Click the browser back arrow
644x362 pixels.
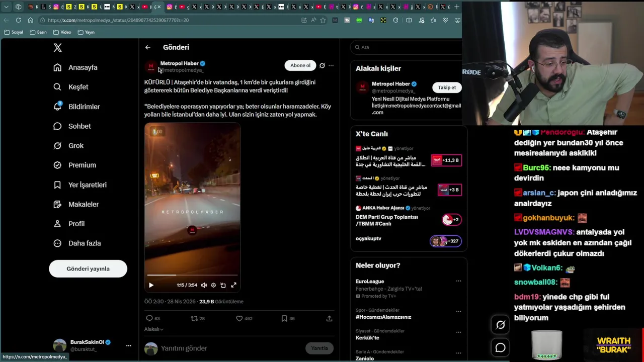[x=6, y=20]
